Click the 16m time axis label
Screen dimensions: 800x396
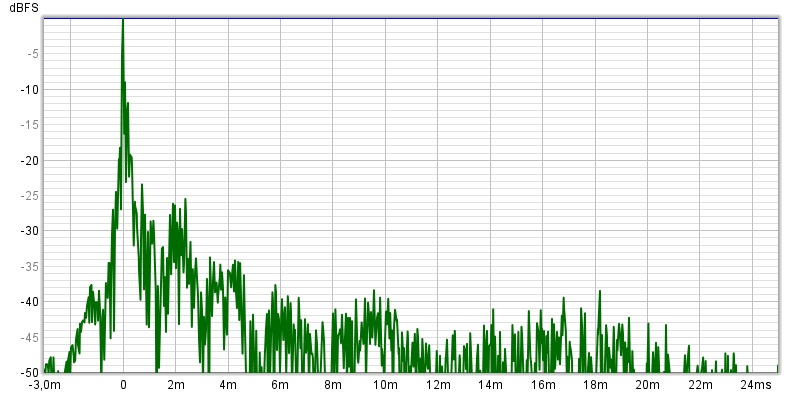click(543, 385)
